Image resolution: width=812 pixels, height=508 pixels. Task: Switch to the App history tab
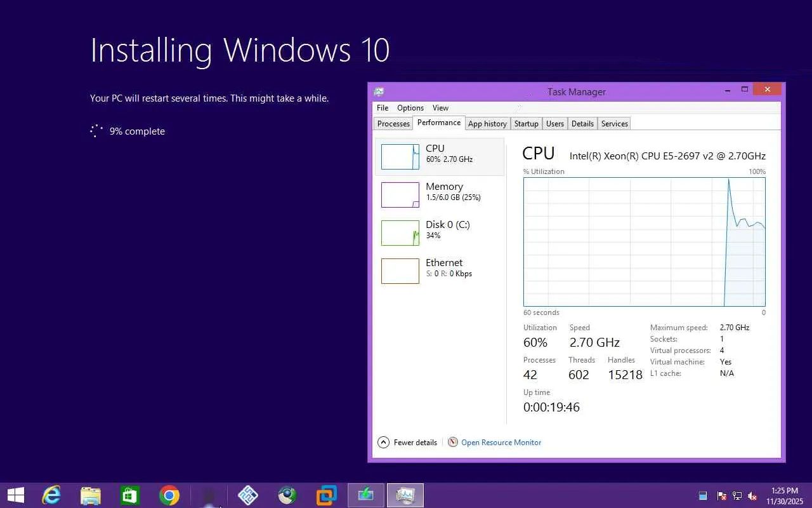click(487, 124)
